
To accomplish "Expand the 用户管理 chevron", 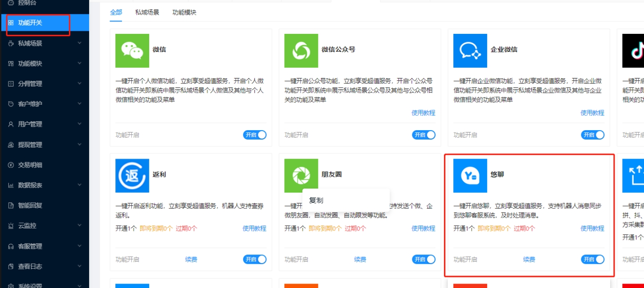I will 80,124.
